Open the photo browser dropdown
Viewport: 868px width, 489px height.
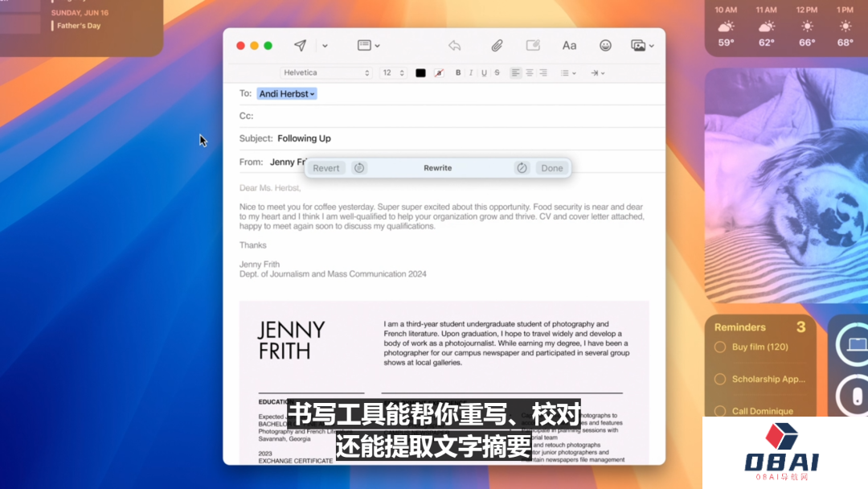point(642,46)
